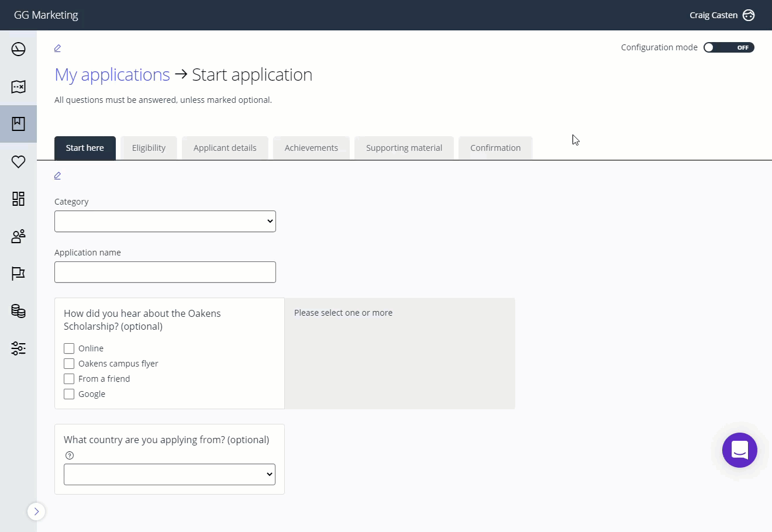The height and width of the screenshot is (532, 772).
Task: Open the country selection dropdown
Action: [x=169, y=474]
